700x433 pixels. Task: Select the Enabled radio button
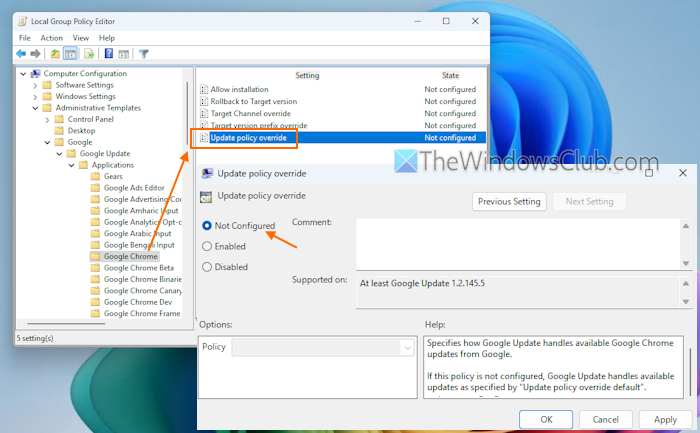[207, 246]
